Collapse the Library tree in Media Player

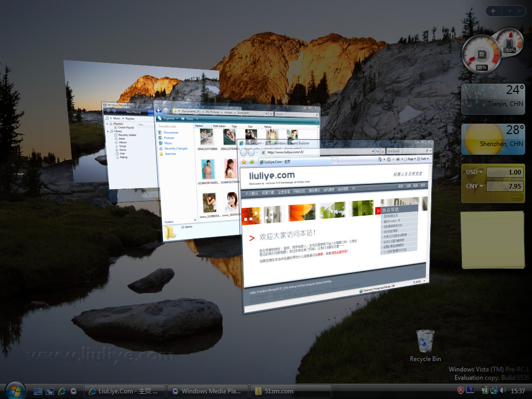108,131
